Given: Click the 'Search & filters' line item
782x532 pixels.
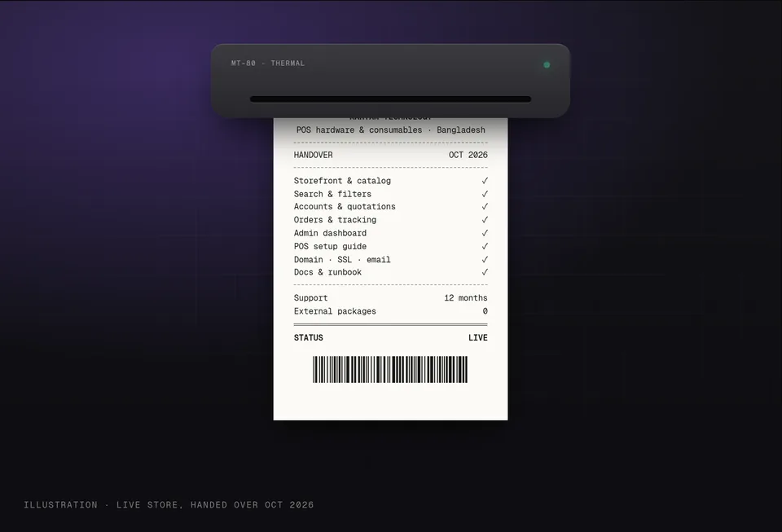Looking at the screenshot, I should pos(332,194).
